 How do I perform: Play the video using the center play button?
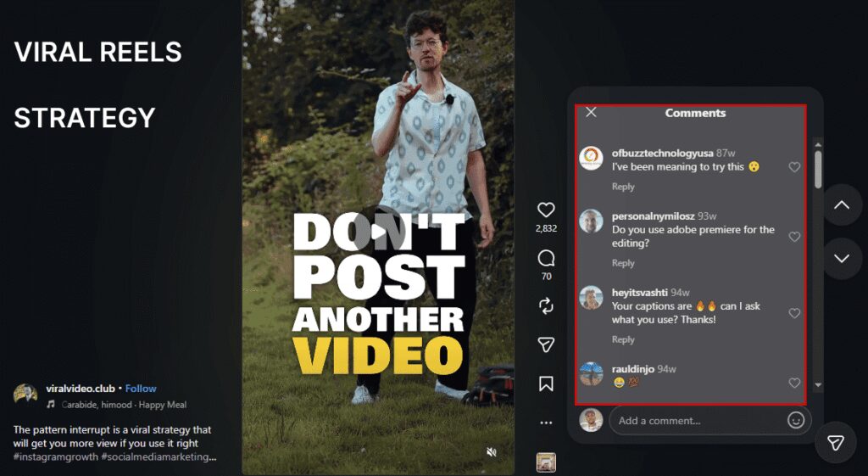(379, 232)
